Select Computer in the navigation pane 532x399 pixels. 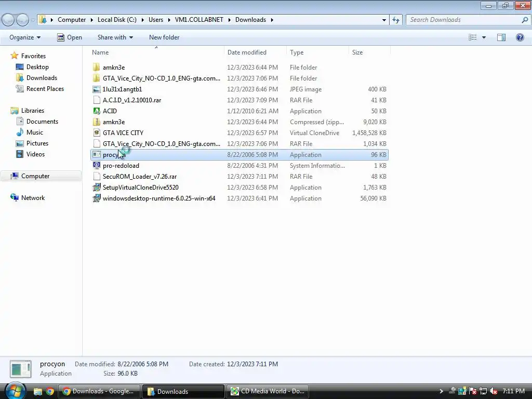click(x=41, y=176)
